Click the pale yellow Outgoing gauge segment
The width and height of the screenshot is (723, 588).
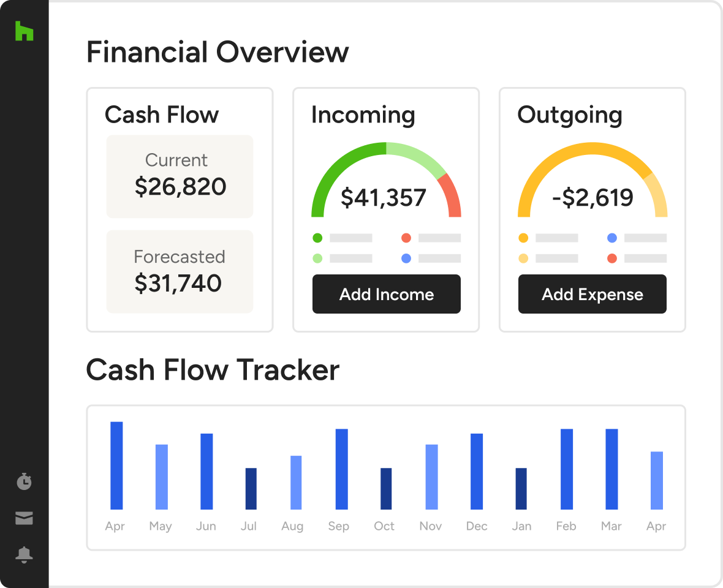click(x=658, y=196)
